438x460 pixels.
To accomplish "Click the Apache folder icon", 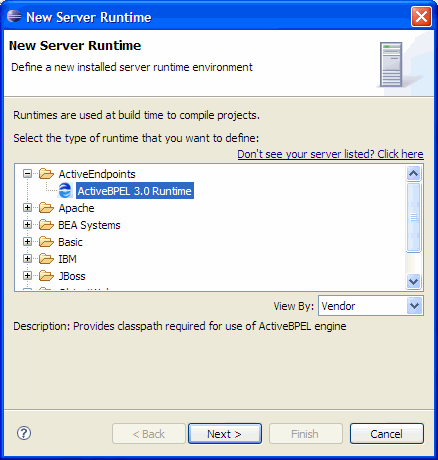I will tap(46, 208).
